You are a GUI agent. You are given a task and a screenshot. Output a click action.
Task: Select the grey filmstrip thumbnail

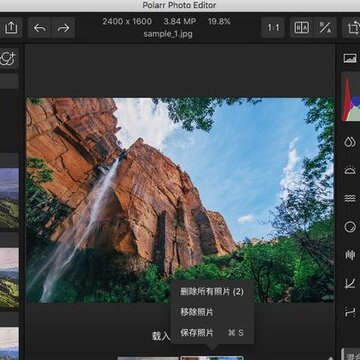tap(148, 358)
